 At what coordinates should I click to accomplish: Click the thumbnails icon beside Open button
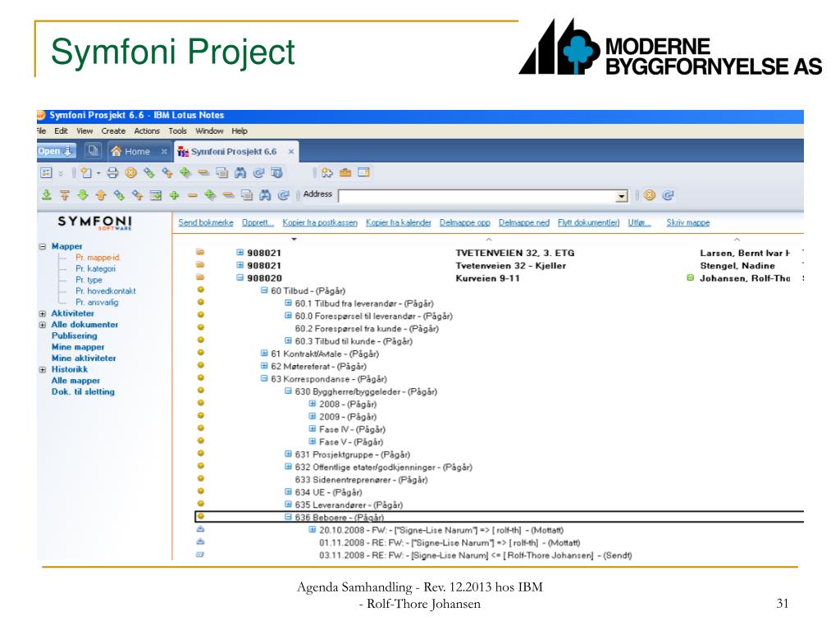93,151
